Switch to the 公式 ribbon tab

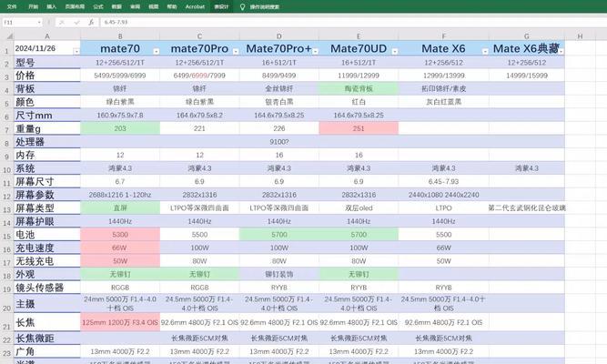click(98, 6)
